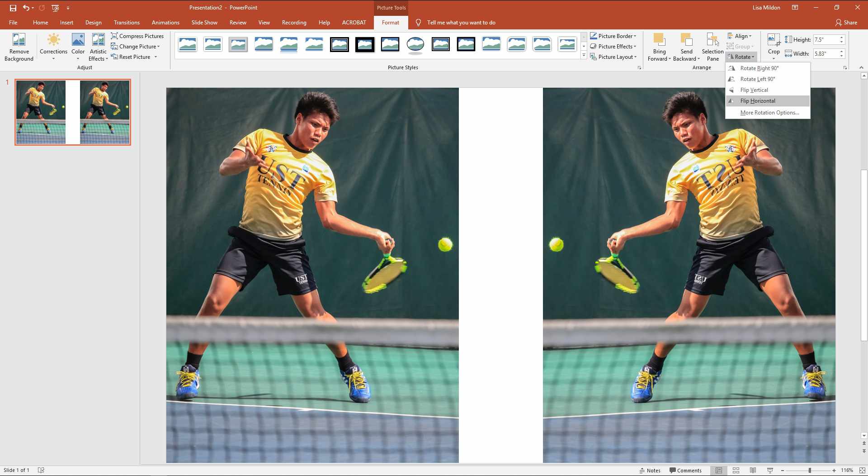The height and width of the screenshot is (476, 868).
Task: Increase Height with the up stepper
Action: tap(842, 37)
